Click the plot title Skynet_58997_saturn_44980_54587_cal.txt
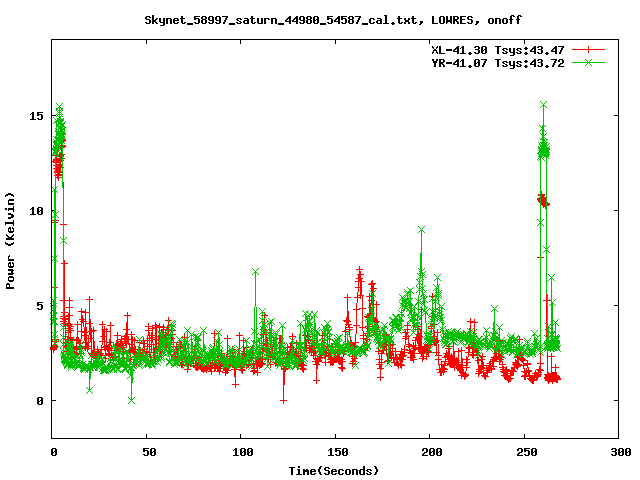Screen dimensions: 640x480 point(281,20)
